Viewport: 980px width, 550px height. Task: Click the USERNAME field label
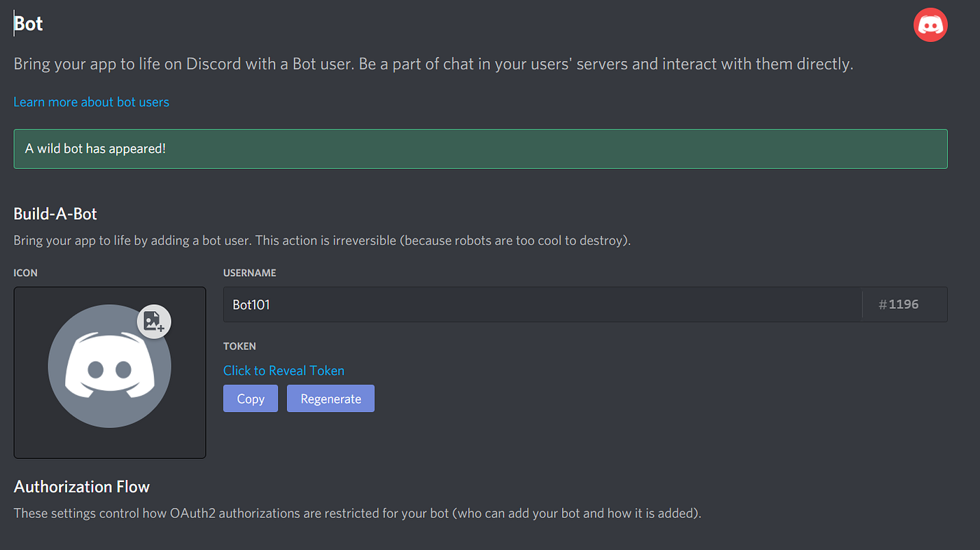pos(249,273)
